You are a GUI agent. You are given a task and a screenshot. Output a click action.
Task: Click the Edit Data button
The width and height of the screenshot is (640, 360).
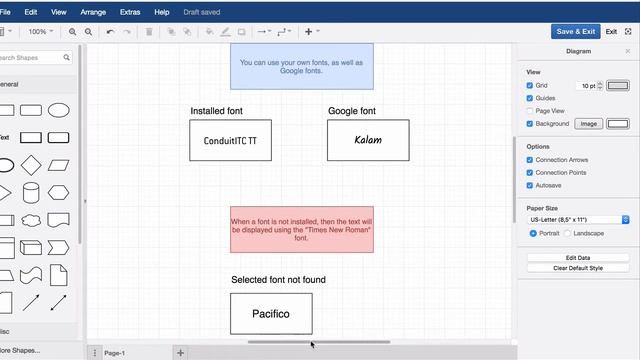point(578,258)
